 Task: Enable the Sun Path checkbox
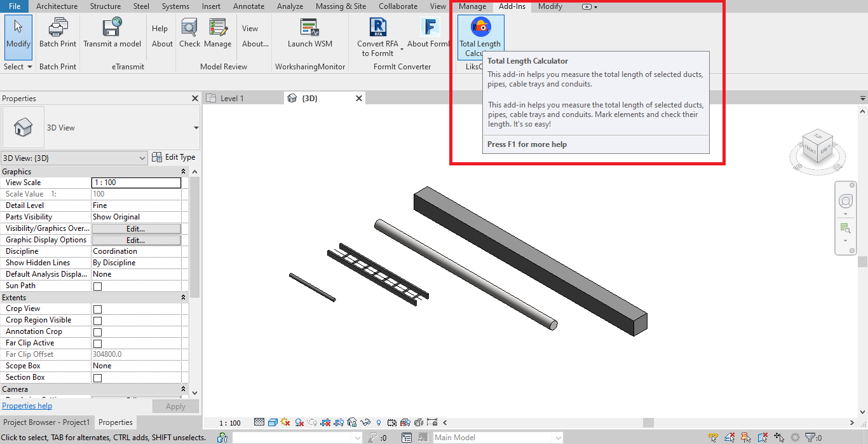coord(97,286)
